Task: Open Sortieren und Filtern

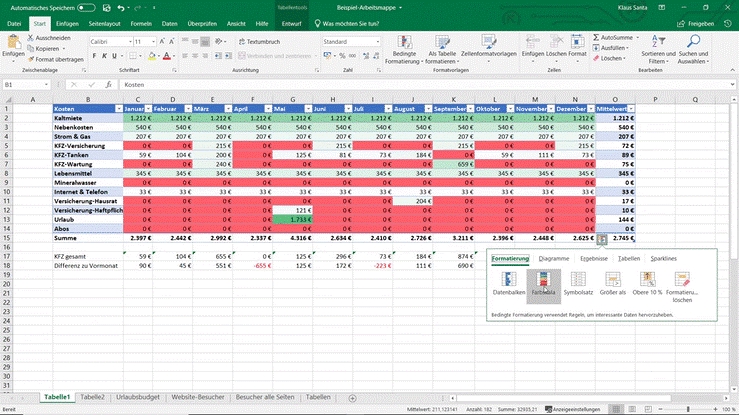Action: click(x=658, y=49)
